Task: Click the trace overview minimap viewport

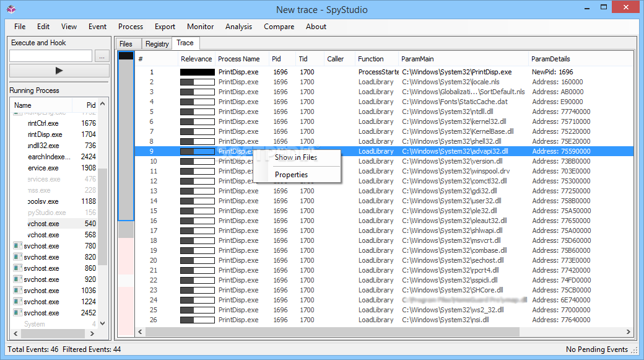Action: pyautogui.click(x=126, y=136)
